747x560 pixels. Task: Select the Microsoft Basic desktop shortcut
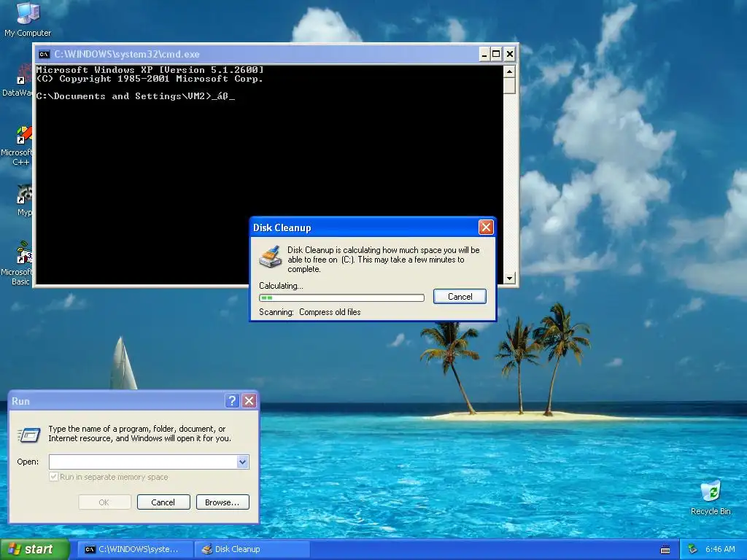18,262
